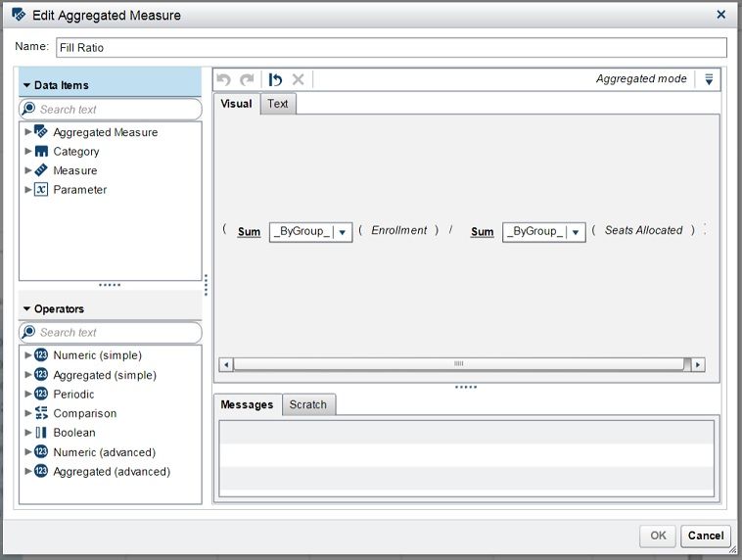This screenshot has width=742, height=560.
Task: Open the expression editor options menu icon
Action: click(x=710, y=79)
